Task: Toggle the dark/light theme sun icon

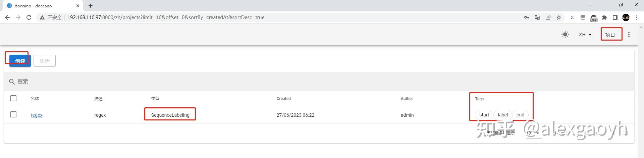Action: [x=565, y=35]
